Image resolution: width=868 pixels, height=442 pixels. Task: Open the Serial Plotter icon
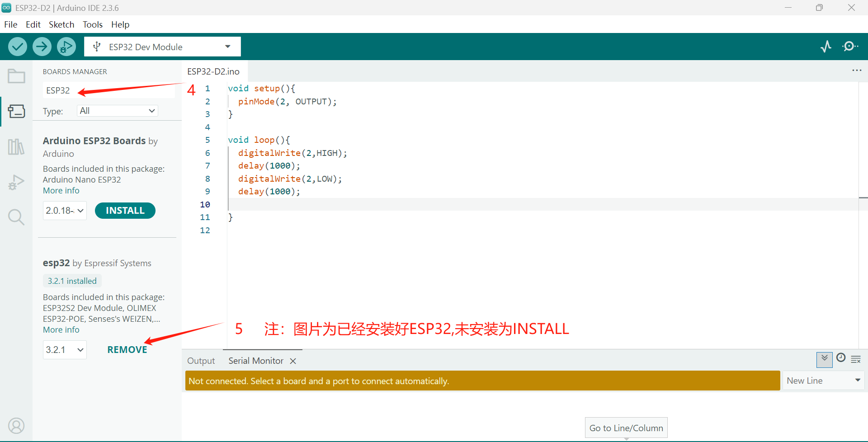[x=826, y=47]
